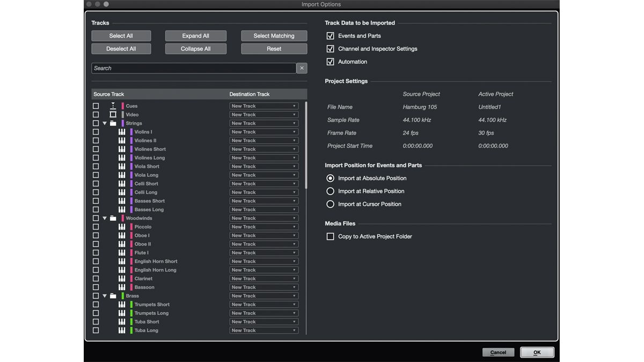Confirm import with the OK button
Screen dimensions: 644x362
pos(537,352)
